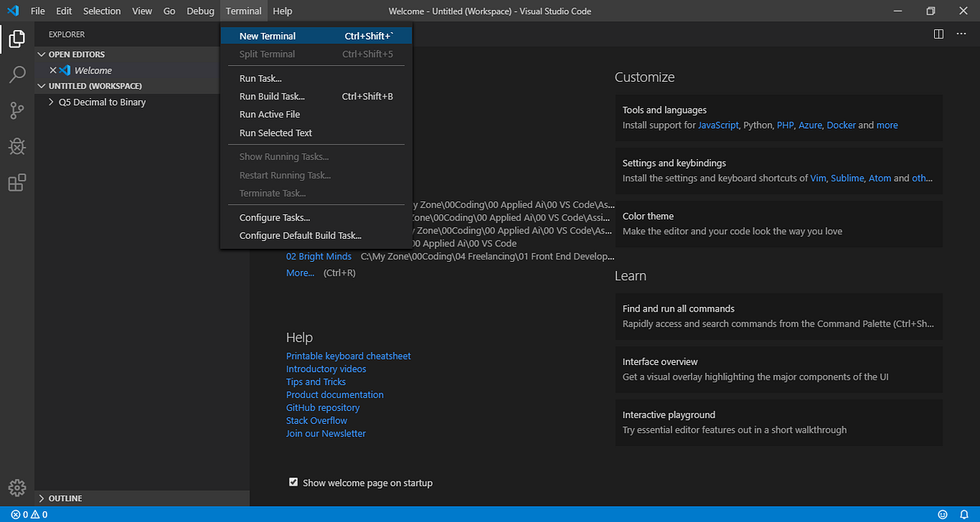
Task: Choose Configure Default Build Task... entry
Action: click(316, 236)
